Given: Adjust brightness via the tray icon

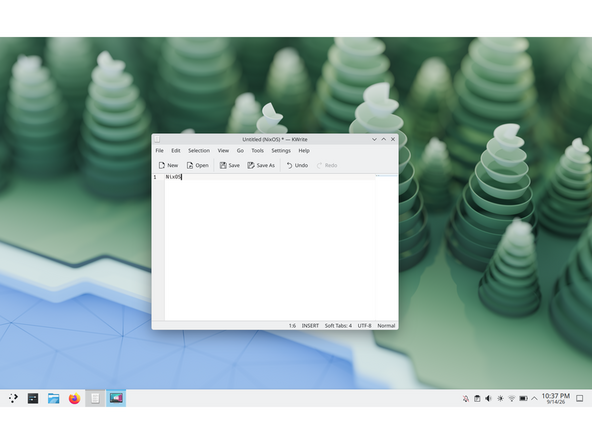Looking at the screenshot, I should (500, 399).
